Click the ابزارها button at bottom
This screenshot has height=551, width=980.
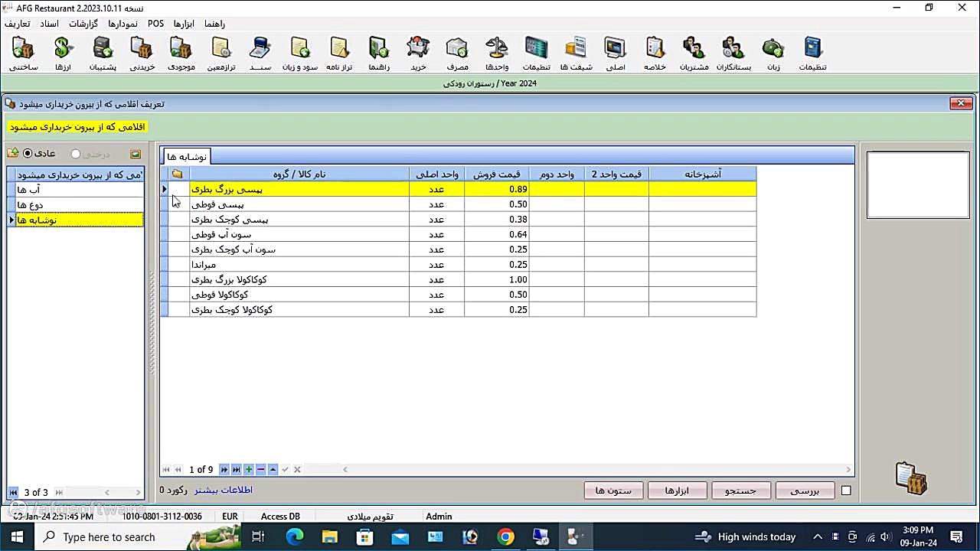coord(677,491)
